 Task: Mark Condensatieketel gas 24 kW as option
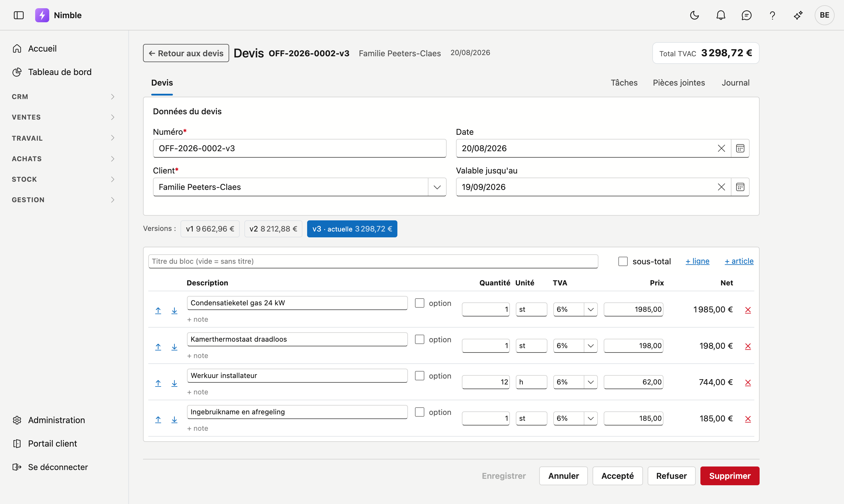click(x=420, y=303)
